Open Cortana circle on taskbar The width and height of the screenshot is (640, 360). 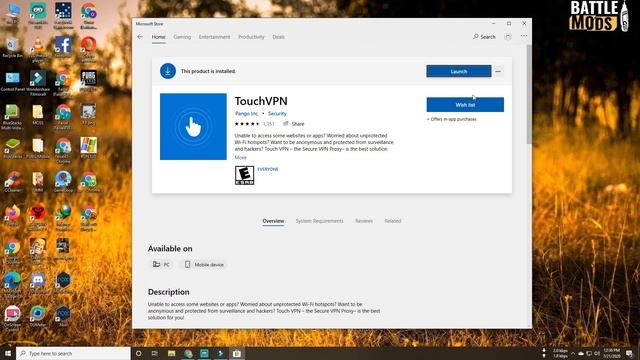tap(138, 353)
